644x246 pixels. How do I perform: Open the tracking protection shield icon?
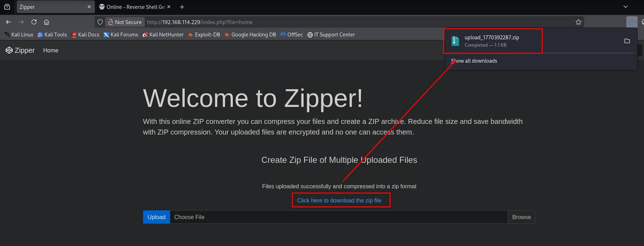[x=100, y=22]
